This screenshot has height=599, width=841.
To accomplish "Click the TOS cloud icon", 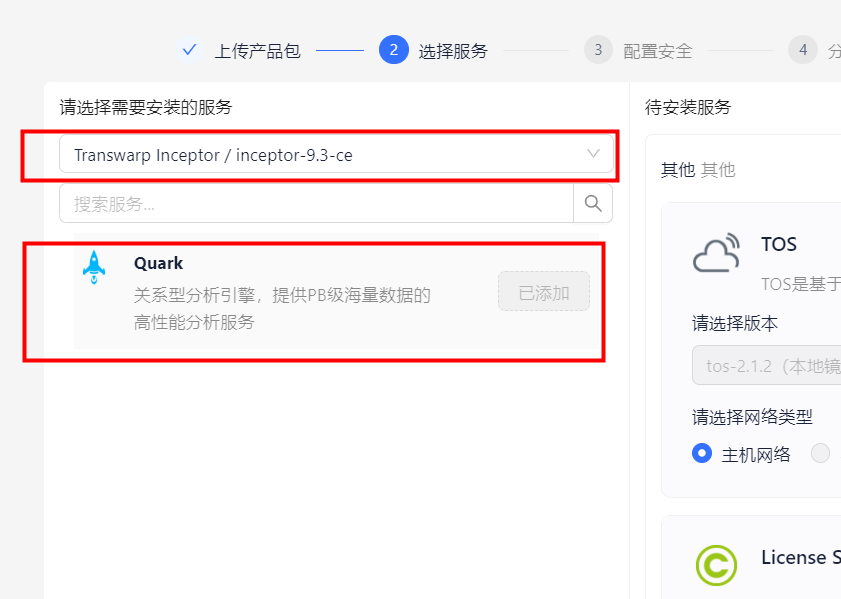I will coord(717,253).
